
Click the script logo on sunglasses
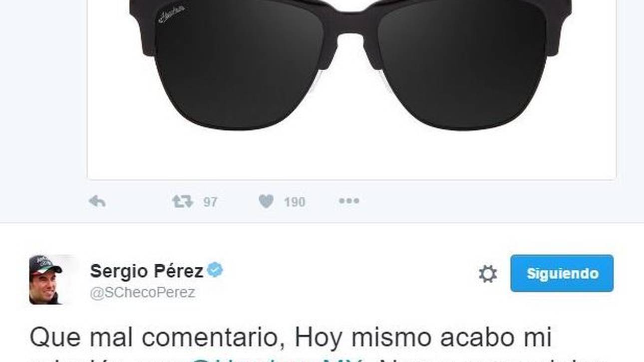pyautogui.click(x=171, y=14)
